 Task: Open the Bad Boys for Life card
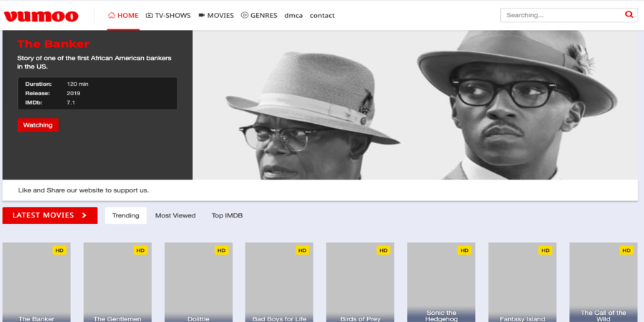click(x=279, y=282)
